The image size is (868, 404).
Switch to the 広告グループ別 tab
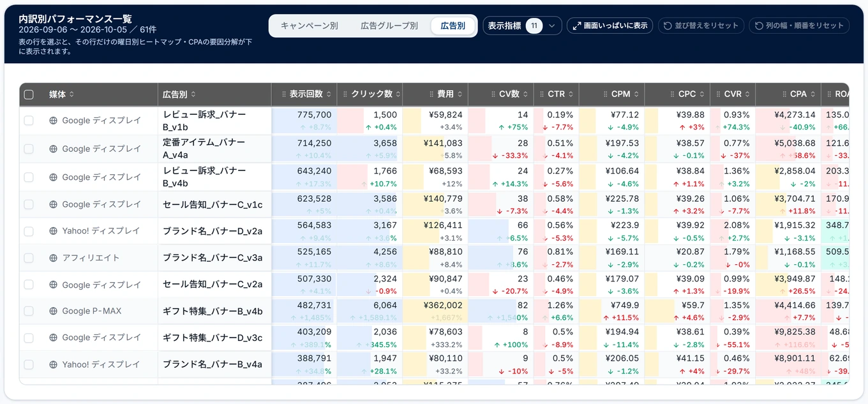coord(389,26)
